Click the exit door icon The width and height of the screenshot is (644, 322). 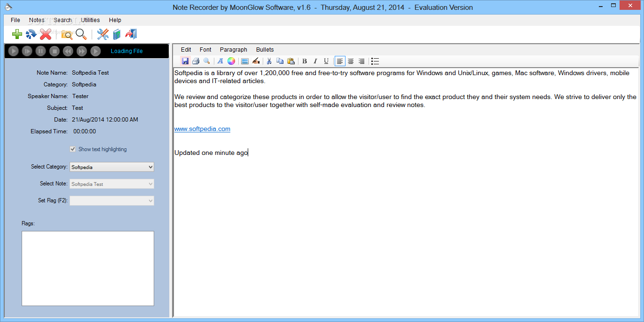131,34
